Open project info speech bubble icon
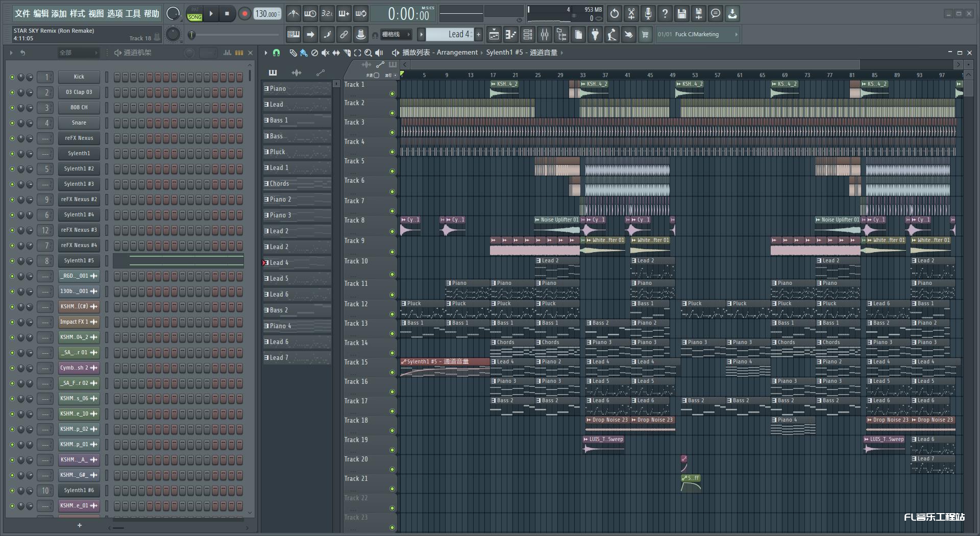This screenshot has width=980, height=536. point(716,14)
